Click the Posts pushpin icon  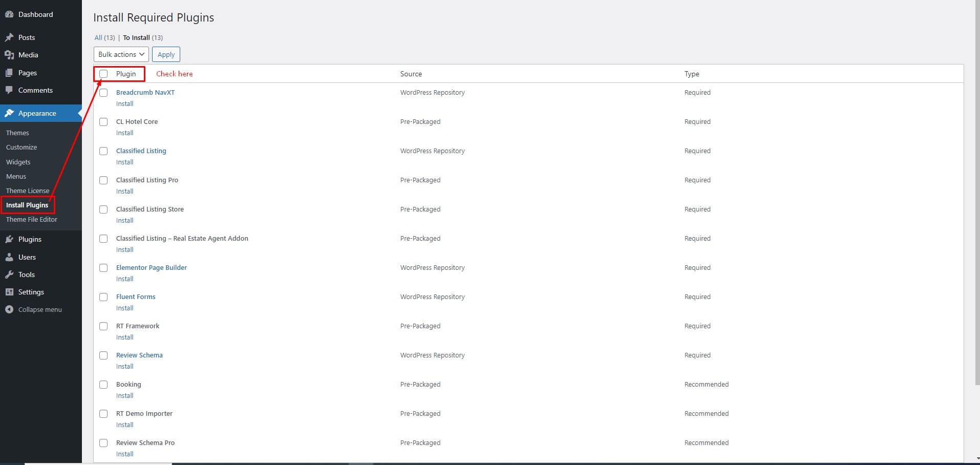pyautogui.click(x=9, y=37)
